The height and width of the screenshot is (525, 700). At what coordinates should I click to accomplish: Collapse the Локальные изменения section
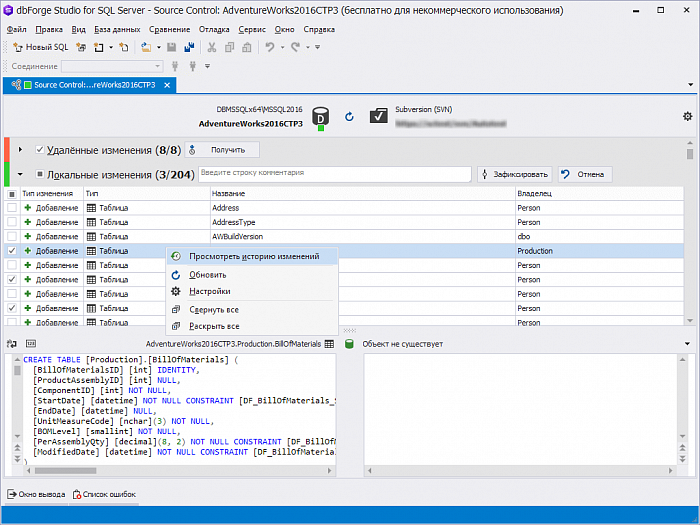pyautogui.click(x=20, y=174)
